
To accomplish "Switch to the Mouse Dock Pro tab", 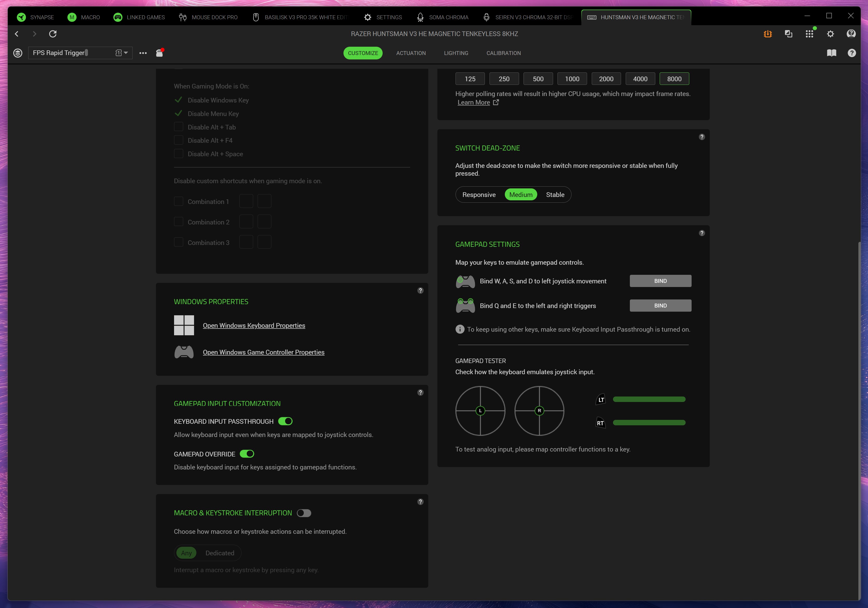I will (208, 17).
